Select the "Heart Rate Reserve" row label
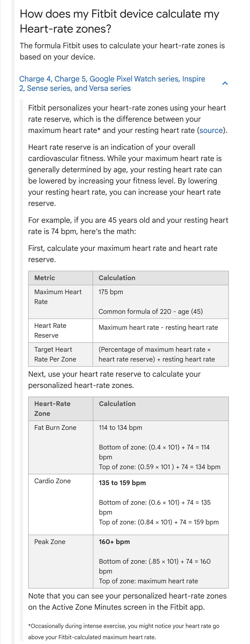250x644 pixels. click(x=50, y=330)
